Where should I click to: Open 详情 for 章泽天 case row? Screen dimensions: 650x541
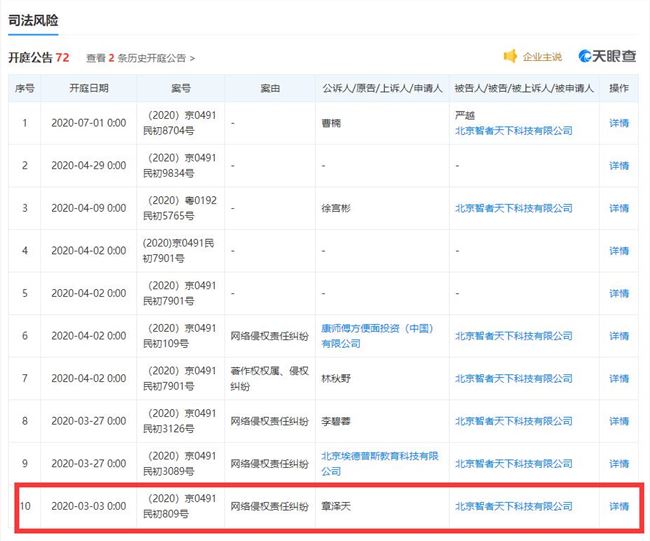619,506
